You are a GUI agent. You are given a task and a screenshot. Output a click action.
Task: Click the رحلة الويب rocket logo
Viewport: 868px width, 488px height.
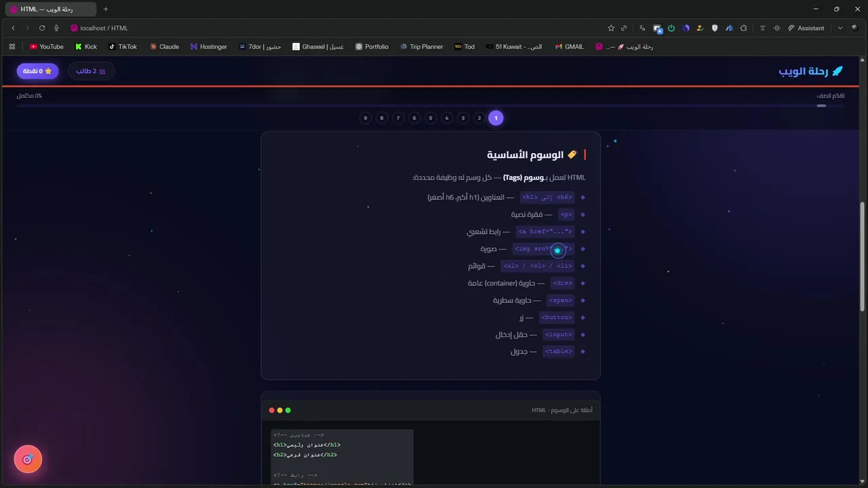[811, 71]
